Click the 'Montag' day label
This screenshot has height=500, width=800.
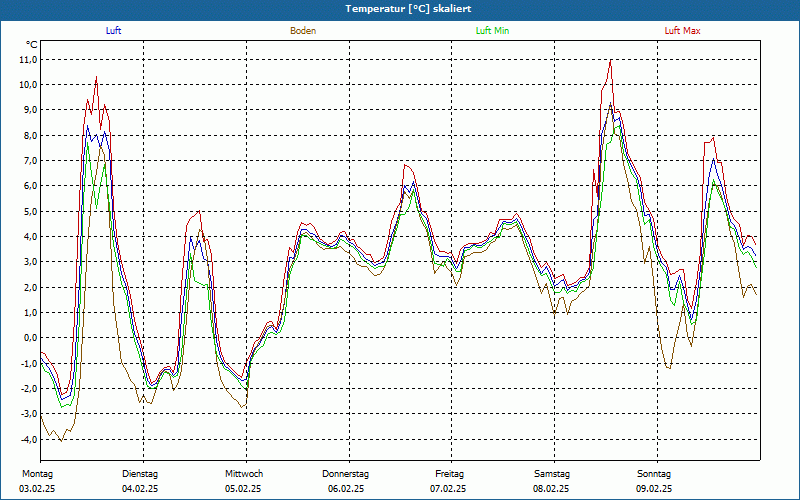point(37,474)
